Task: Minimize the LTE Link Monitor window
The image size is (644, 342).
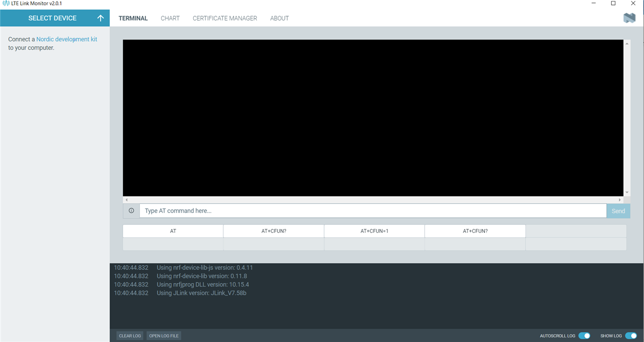Action: tap(594, 3)
